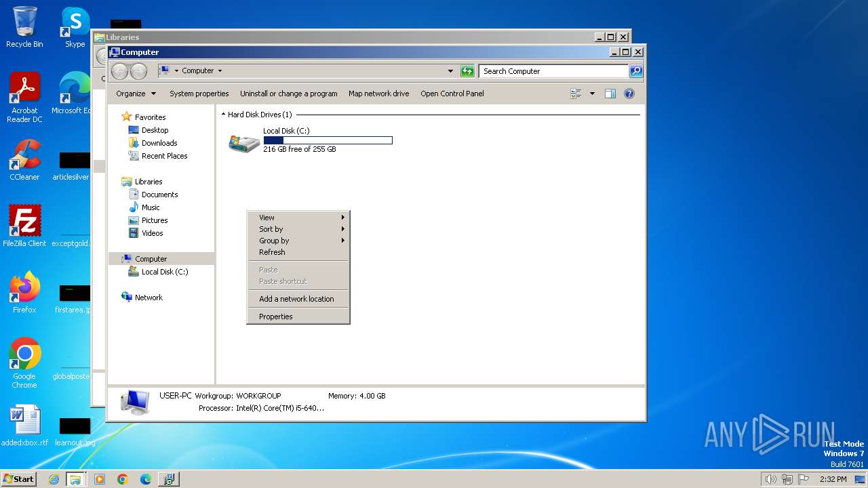Open the Start menu
Screen dimensions: 868x488
tap(18, 479)
